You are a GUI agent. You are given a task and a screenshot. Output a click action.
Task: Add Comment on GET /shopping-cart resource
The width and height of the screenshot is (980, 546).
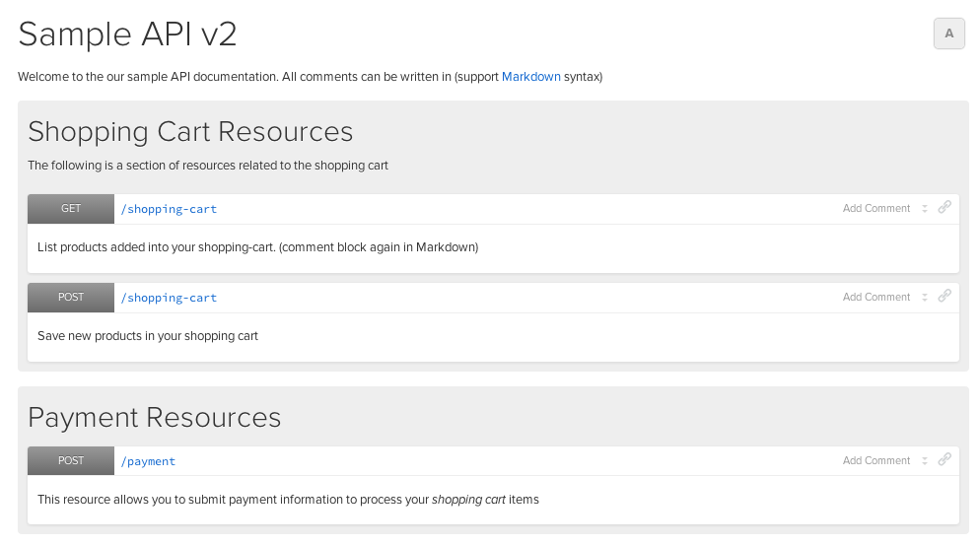[x=875, y=209]
